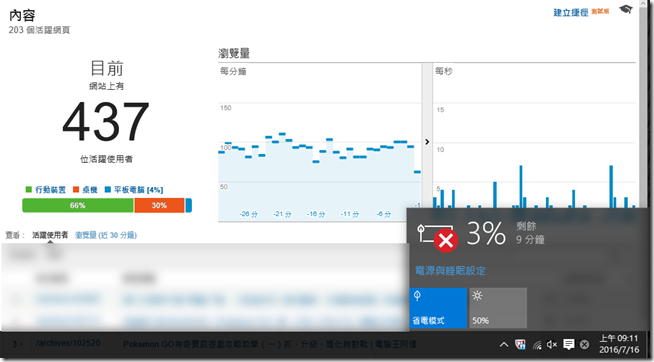Expand the chart divider arrow
This screenshot has height=362, width=654.
pyautogui.click(x=427, y=142)
